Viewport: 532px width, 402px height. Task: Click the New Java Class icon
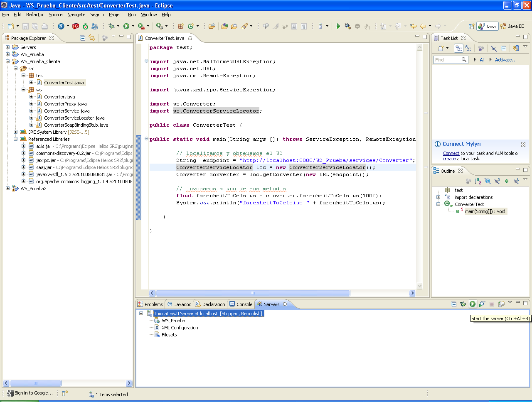point(191,26)
